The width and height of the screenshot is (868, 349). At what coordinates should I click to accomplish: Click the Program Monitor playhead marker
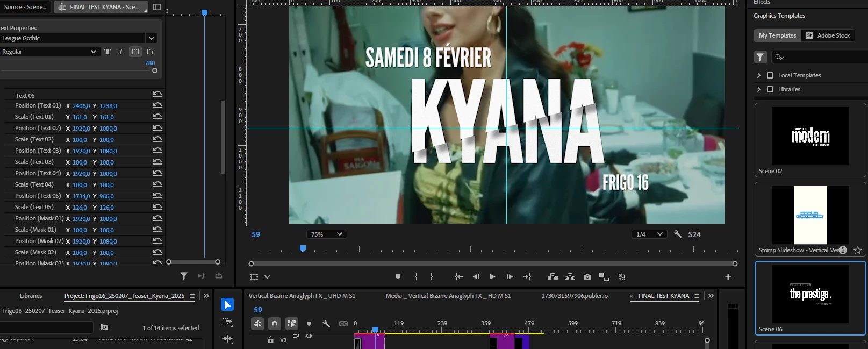(x=303, y=248)
